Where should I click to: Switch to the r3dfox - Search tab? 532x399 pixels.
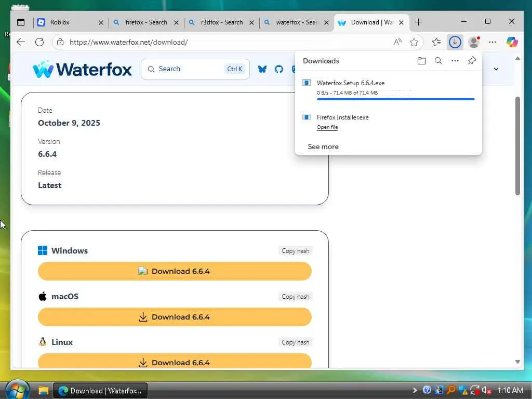221,22
